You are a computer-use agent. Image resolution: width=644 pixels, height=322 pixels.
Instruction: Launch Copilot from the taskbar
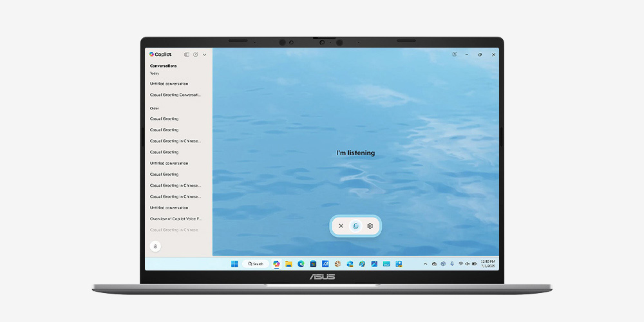tap(276, 264)
